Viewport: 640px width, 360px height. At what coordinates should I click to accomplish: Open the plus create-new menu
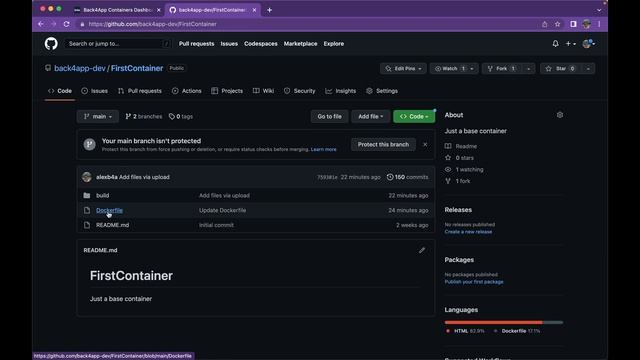click(x=570, y=44)
